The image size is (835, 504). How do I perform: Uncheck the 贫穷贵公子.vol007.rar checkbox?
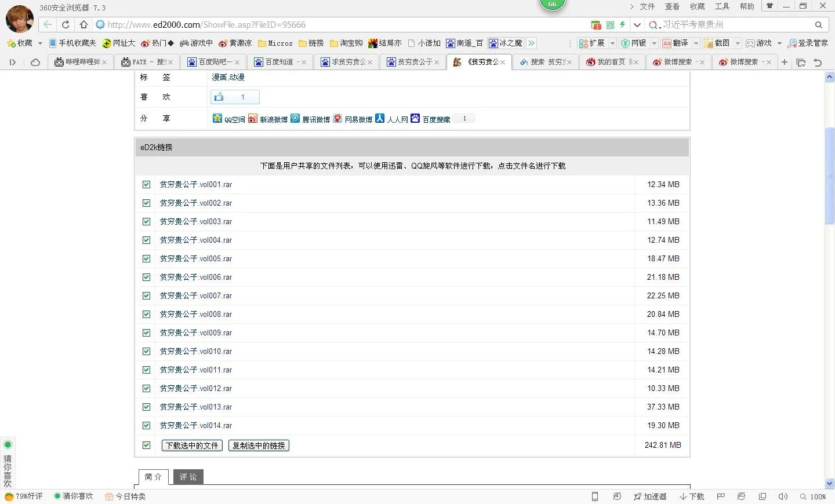146,295
